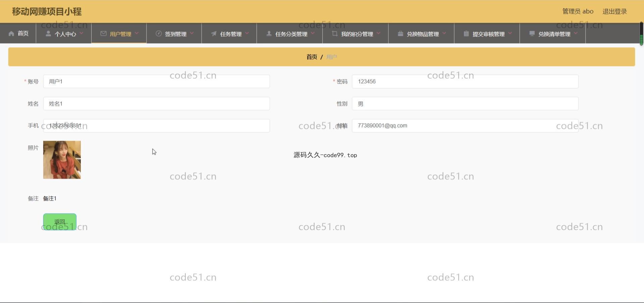This screenshot has height=303, width=644.
Task: Click the 邮箱 input field
Action: (x=465, y=126)
